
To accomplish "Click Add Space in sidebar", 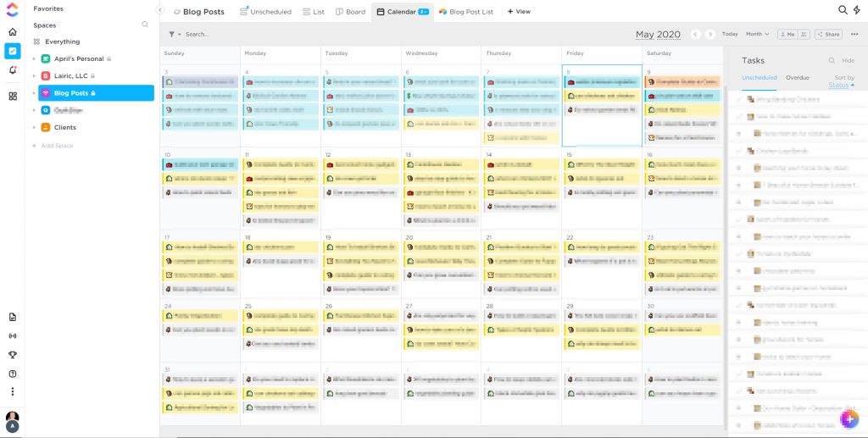I will (53, 146).
